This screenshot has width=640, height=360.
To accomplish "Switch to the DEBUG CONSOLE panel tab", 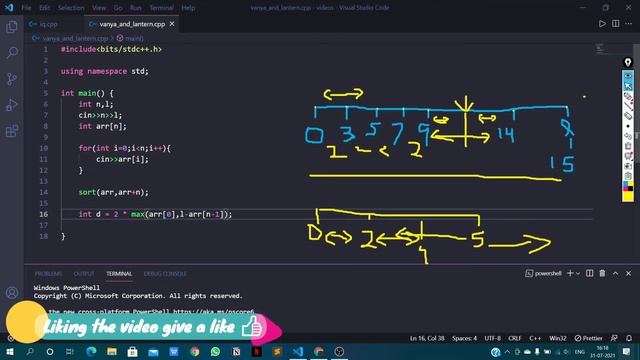I will pos(165,273).
